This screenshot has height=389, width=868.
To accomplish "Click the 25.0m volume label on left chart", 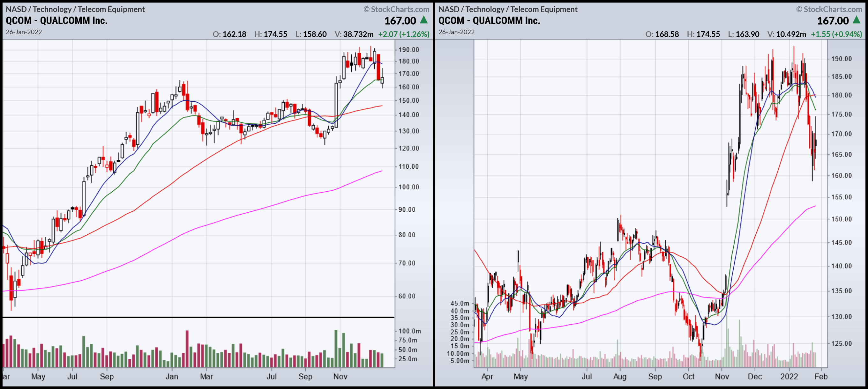I will tap(408, 359).
